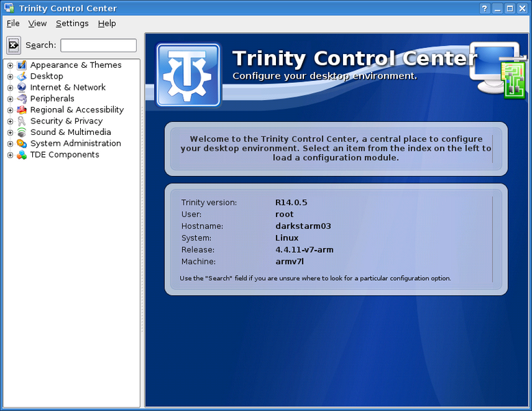Select the Sound & Multimedia label
Image resolution: width=532 pixels, height=411 pixels.
(x=71, y=132)
